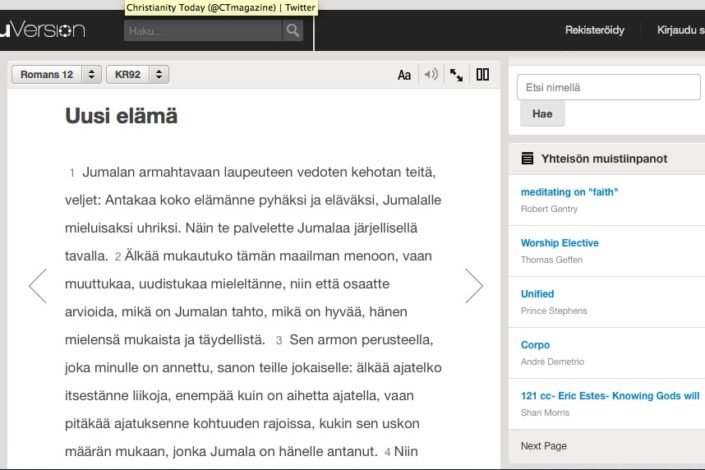Click author name Thomas Geffen
Viewport: 705px width, 470px height.
click(551, 260)
